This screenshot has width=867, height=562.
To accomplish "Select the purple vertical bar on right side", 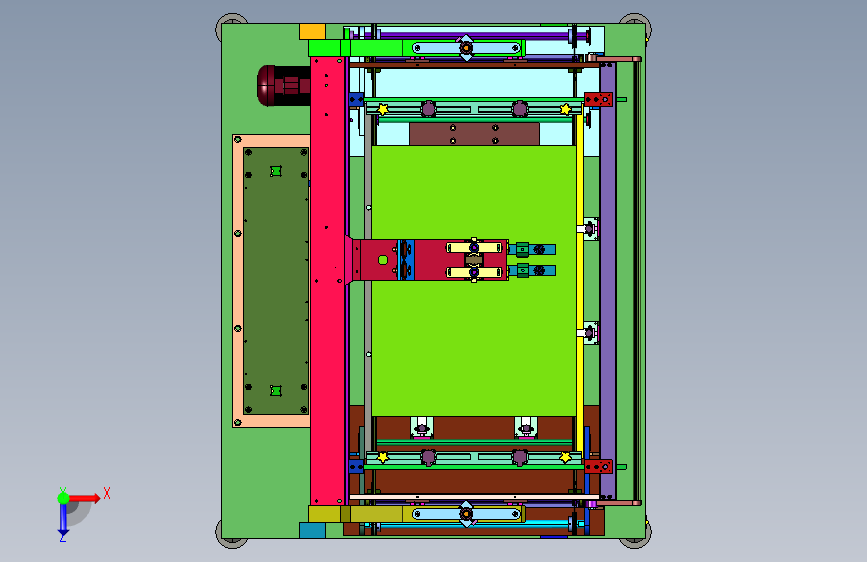I will click(608, 280).
